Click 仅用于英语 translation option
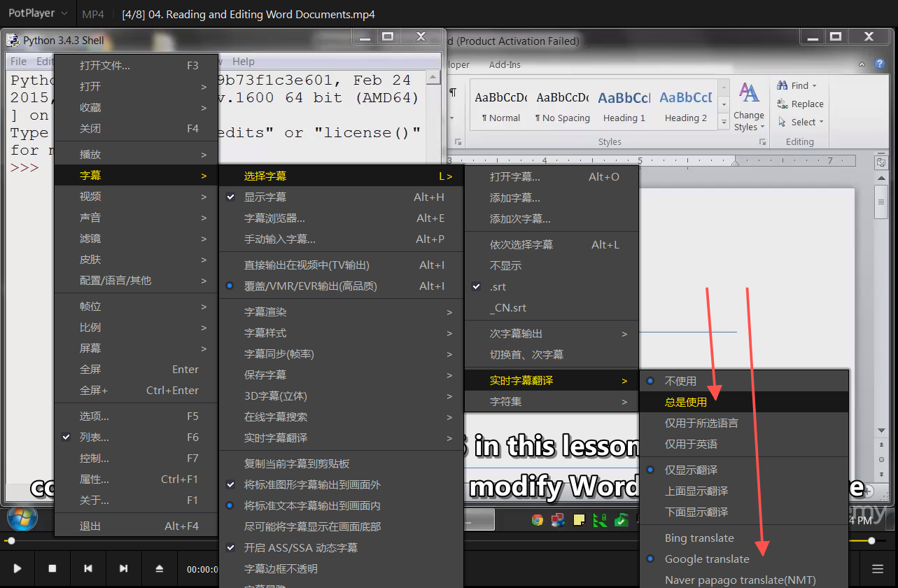This screenshot has height=588, width=898. 744,444
